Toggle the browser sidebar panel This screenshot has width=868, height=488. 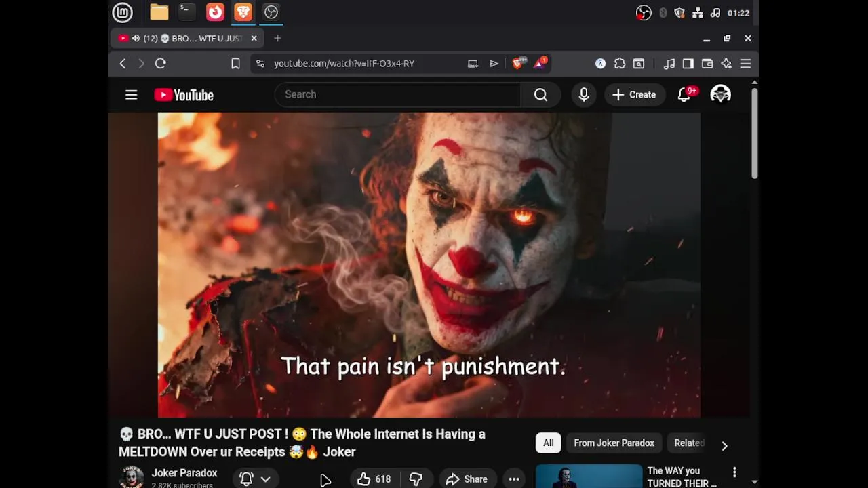[x=688, y=64]
